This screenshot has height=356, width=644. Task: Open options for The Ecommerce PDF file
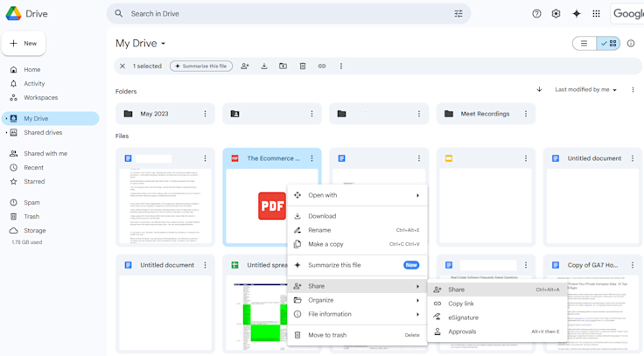pos(311,158)
